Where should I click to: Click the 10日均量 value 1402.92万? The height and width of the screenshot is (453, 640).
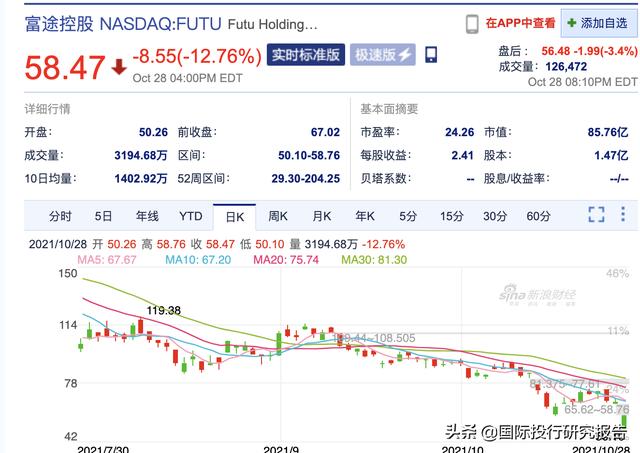click(x=141, y=179)
